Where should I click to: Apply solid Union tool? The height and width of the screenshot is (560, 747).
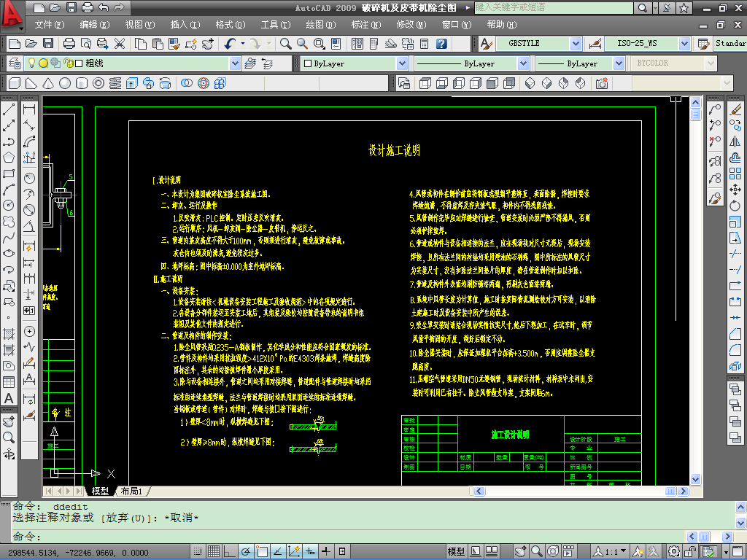[x=186, y=83]
